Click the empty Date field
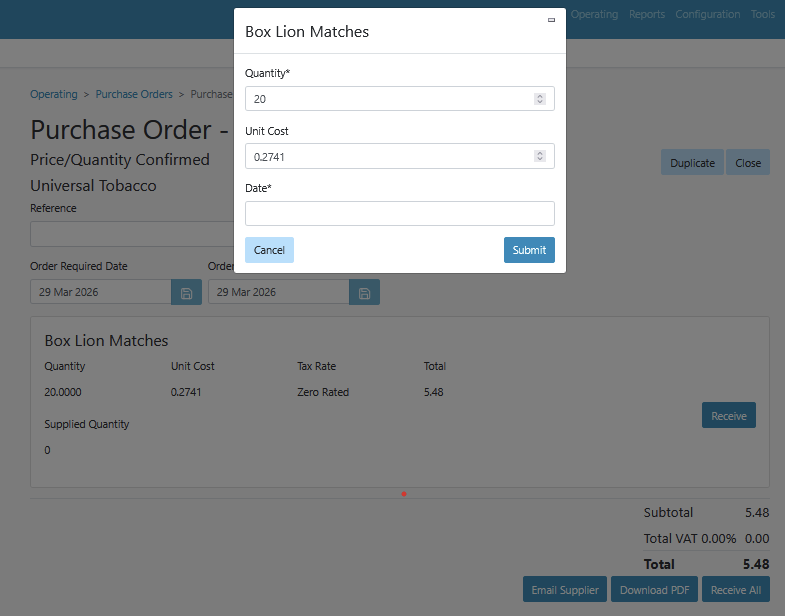Viewport: 785px width, 616px height. click(400, 213)
